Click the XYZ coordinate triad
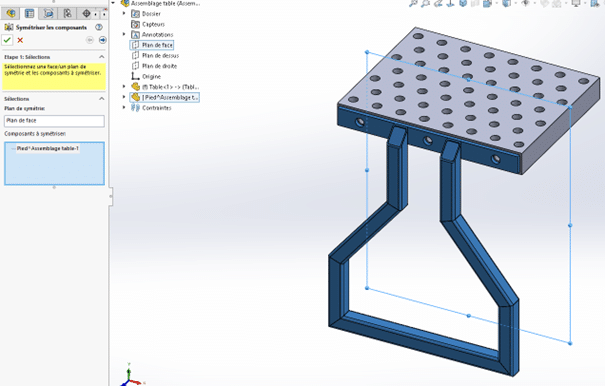Screen dimensions: 605x386 point(130,376)
